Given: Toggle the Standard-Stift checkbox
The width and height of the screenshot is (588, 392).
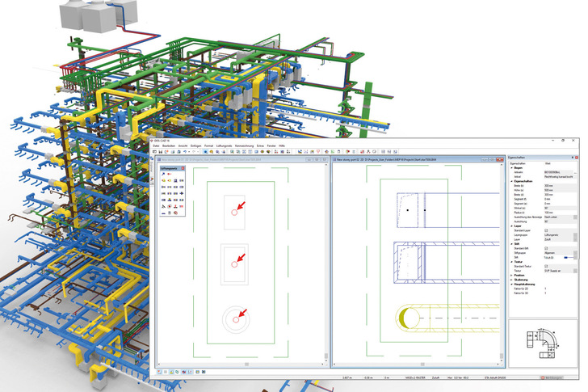Looking at the screenshot, I should [548, 247].
